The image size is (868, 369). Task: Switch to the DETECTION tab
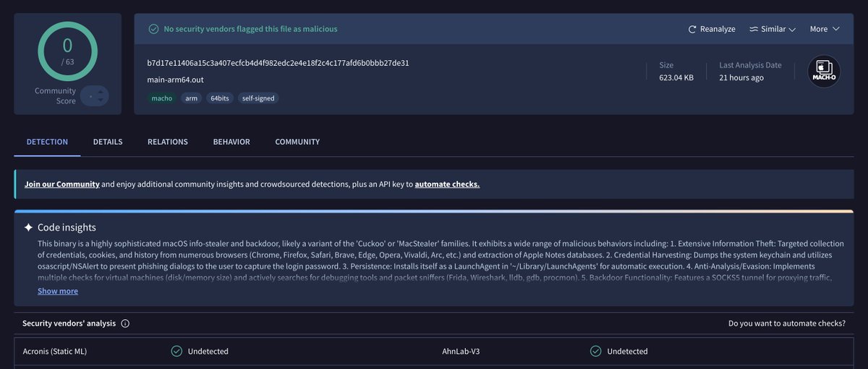pyautogui.click(x=47, y=142)
